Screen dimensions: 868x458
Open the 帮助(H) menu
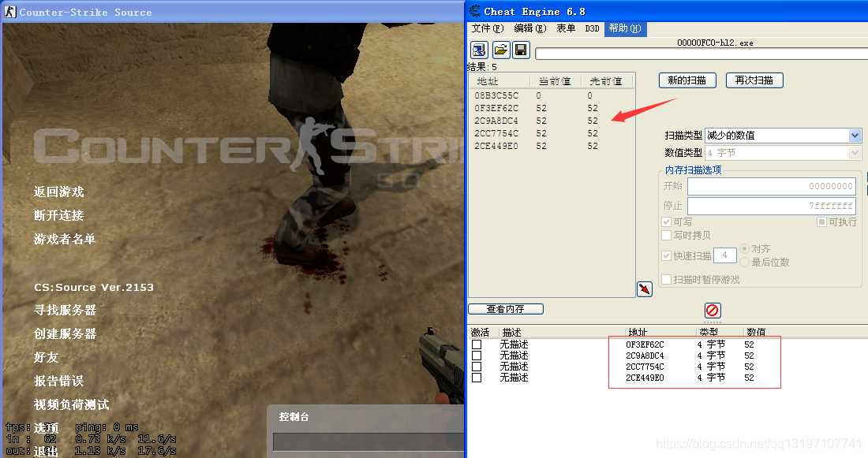[x=625, y=28]
